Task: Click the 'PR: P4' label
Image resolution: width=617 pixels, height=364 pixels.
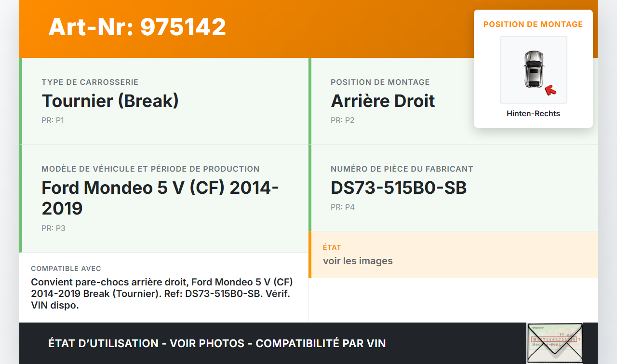Action: (342, 207)
